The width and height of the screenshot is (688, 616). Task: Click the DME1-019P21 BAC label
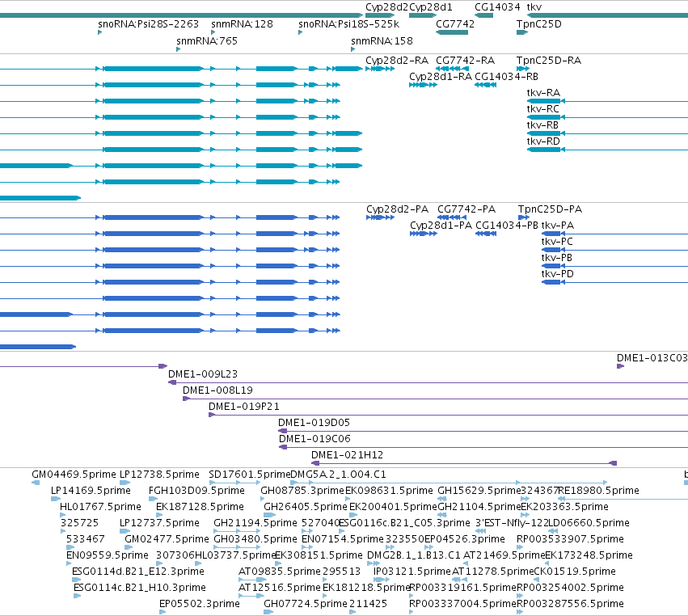point(244,407)
